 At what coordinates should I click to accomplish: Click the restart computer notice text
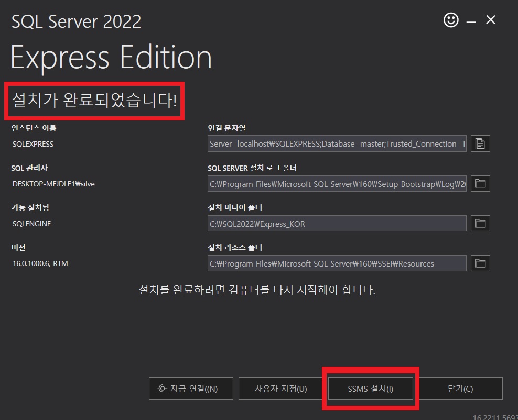[258, 290]
